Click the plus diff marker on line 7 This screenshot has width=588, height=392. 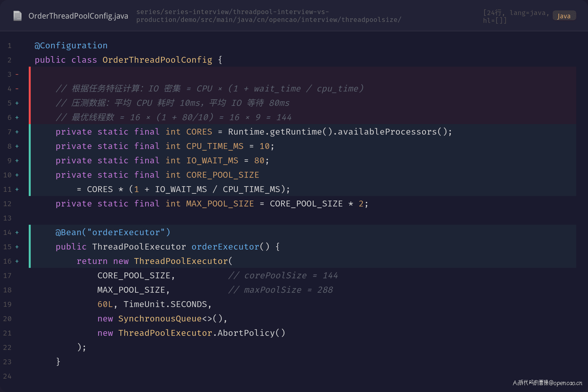[x=17, y=132]
